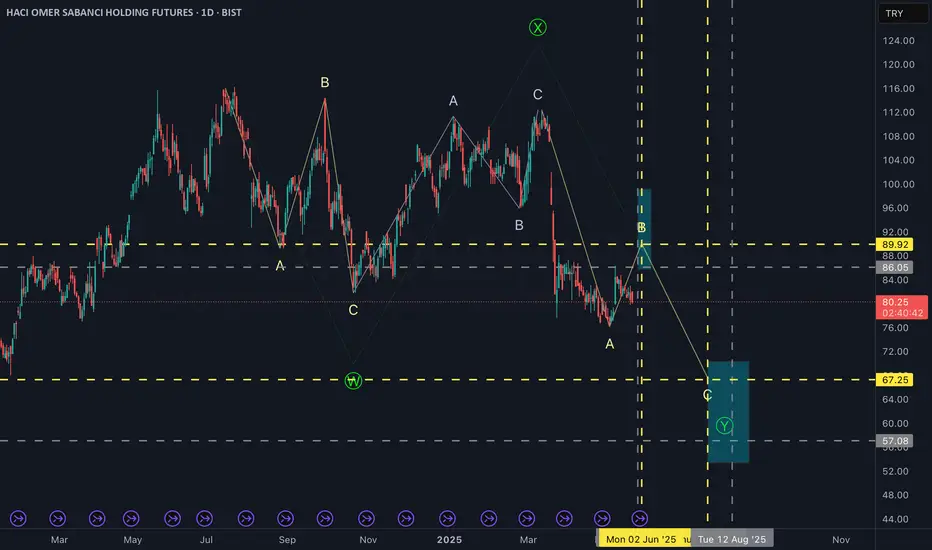932x550 pixels.
Task: Click the switch marker between 2025 and Mar 2025
Action: click(x=489, y=518)
